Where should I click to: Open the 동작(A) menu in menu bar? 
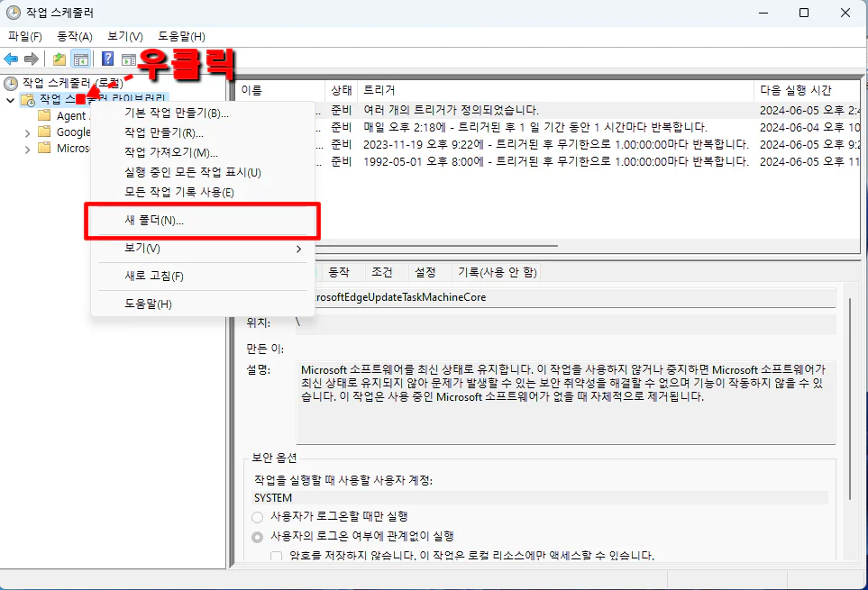point(75,36)
